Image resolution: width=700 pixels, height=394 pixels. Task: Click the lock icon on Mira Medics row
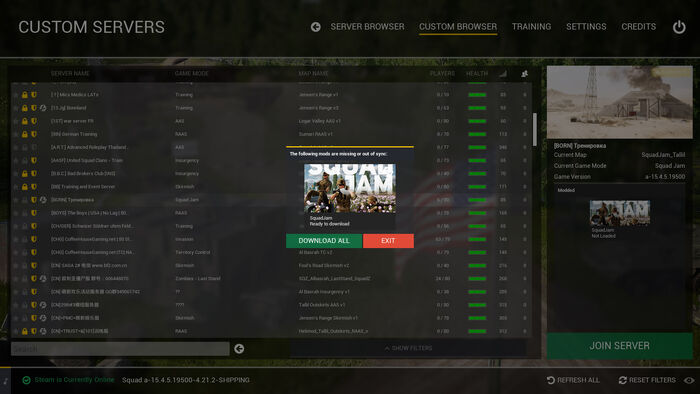click(x=25, y=95)
